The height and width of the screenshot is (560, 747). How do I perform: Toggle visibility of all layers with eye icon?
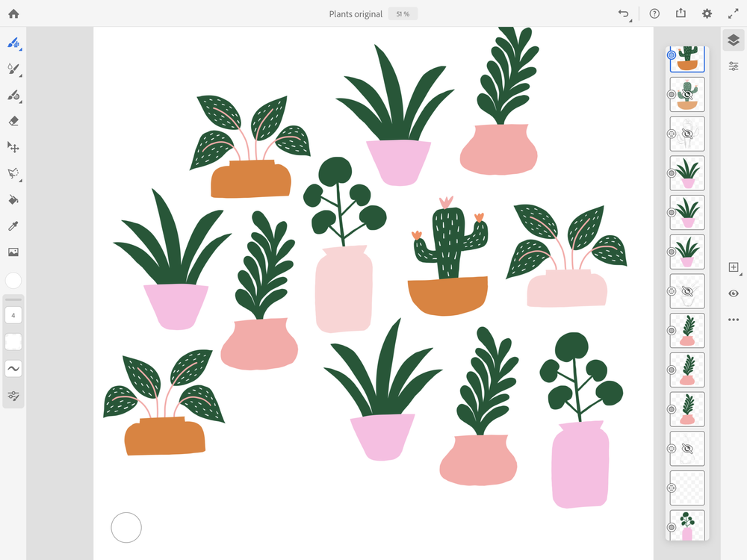click(733, 293)
